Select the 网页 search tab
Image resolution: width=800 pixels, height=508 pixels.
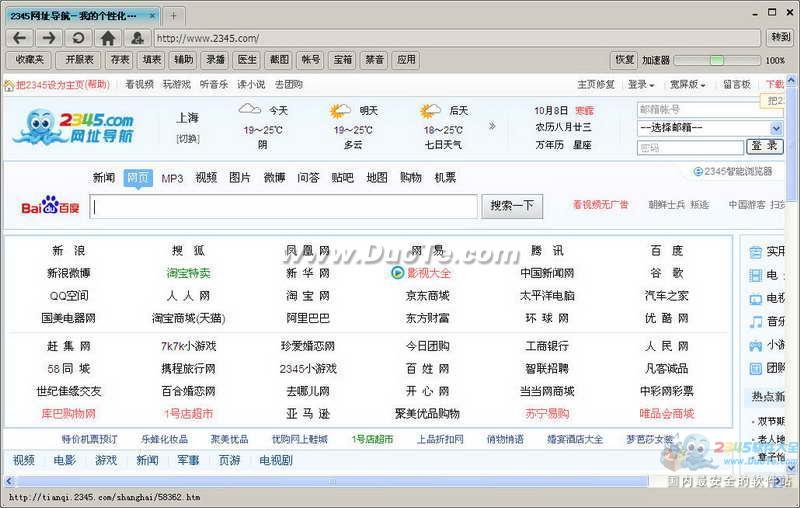point(138,177)
